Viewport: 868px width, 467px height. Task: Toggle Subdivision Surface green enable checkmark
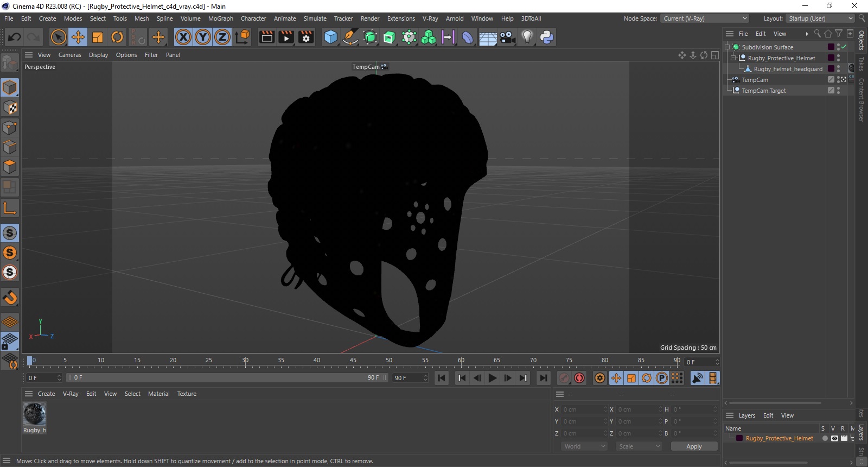[844, 47]
